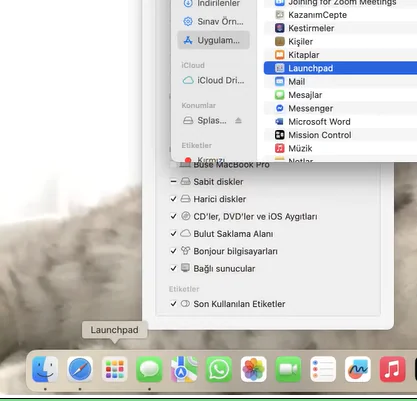
Task: Launch WhatsApp from the Dock
Action: coord(219,369)
